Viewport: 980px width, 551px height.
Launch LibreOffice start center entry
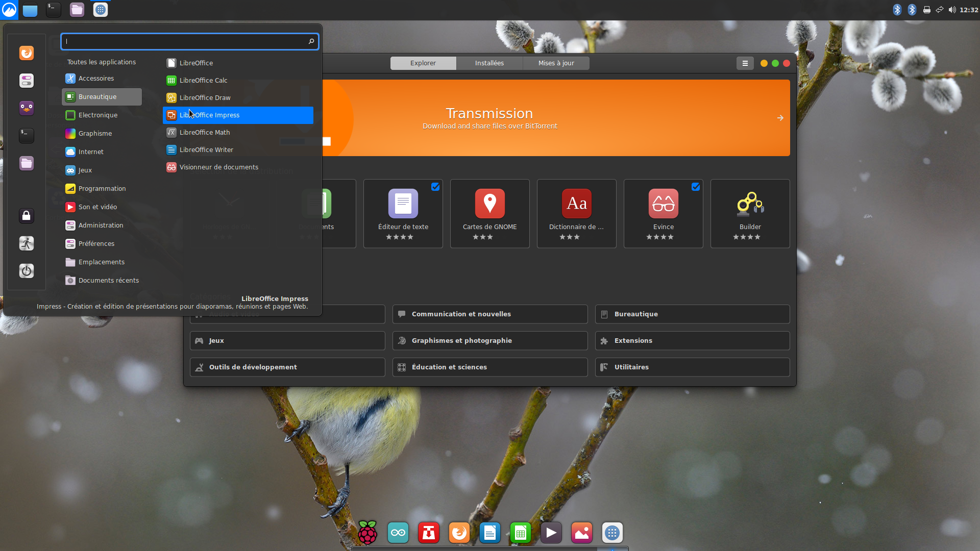238,63
